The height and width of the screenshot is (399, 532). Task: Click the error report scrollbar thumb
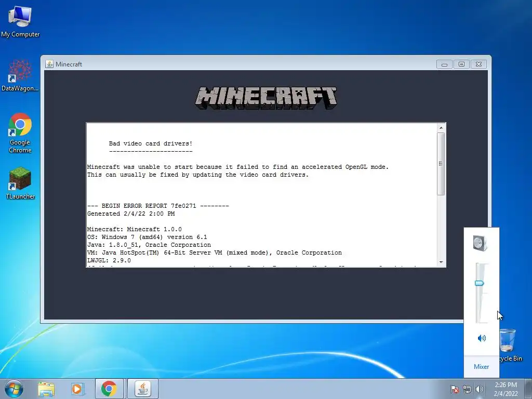[x=441, y=164]
